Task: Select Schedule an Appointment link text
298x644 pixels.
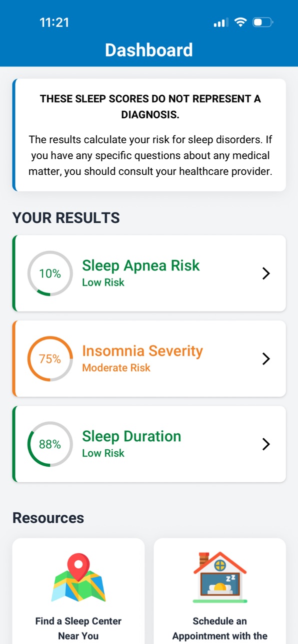Action: coord(220,629)
